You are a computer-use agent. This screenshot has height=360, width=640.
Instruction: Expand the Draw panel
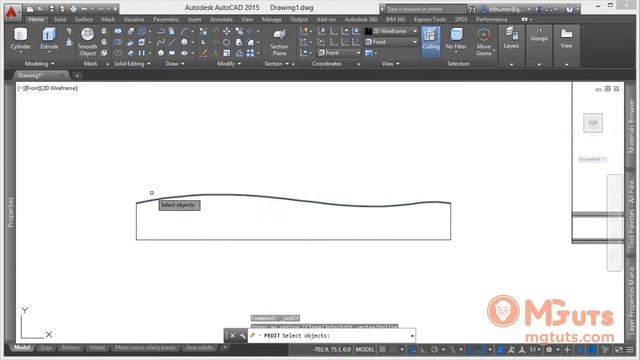(x=175, y=64)
